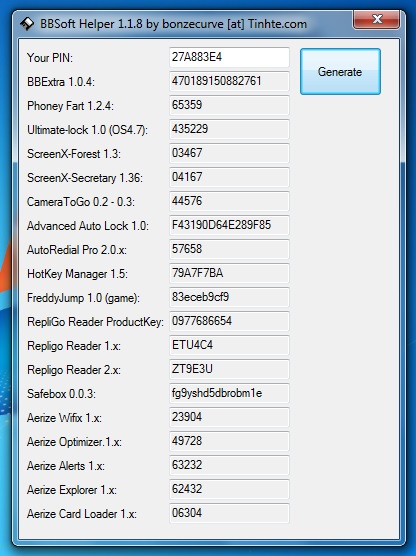Click the AutoRedial Pro 2.0.x code field
416x556 pixels.
click(x=229, y=249)
